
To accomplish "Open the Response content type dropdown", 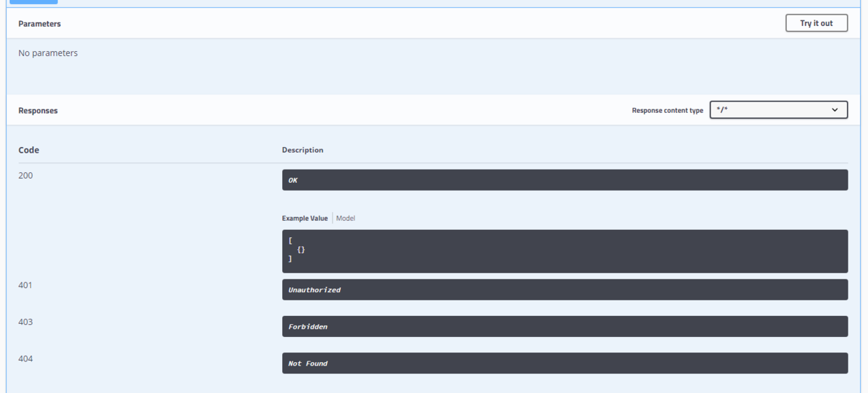I will 778,110.
